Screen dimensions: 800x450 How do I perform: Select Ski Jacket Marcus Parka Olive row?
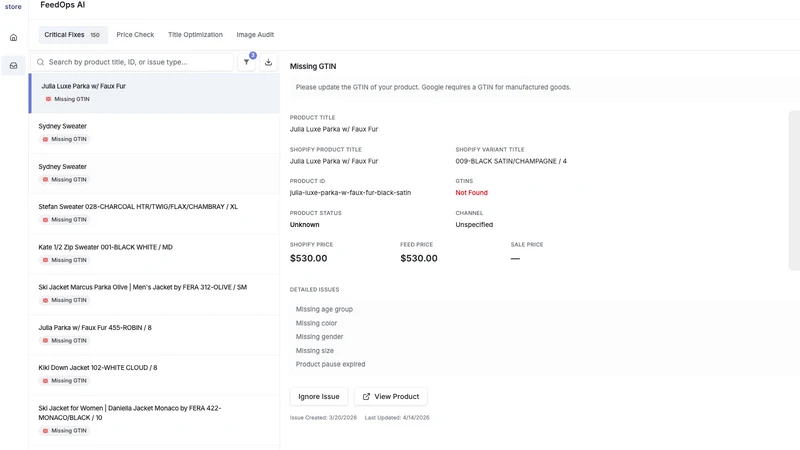154,294
